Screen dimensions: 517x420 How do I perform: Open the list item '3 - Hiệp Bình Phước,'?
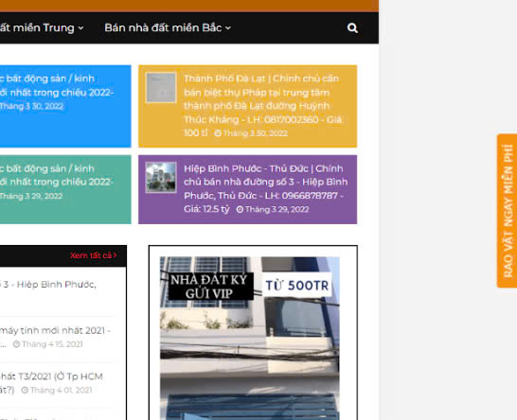[48, 285]
